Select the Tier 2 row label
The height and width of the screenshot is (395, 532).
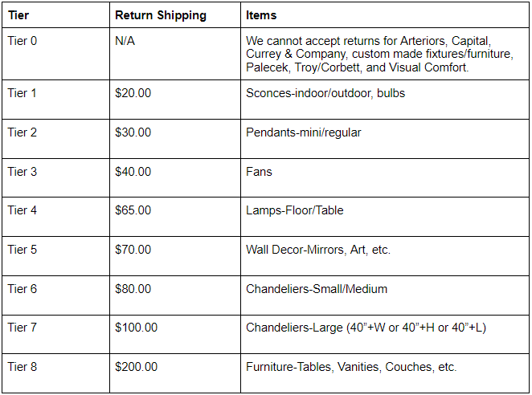tap(23, 132)
